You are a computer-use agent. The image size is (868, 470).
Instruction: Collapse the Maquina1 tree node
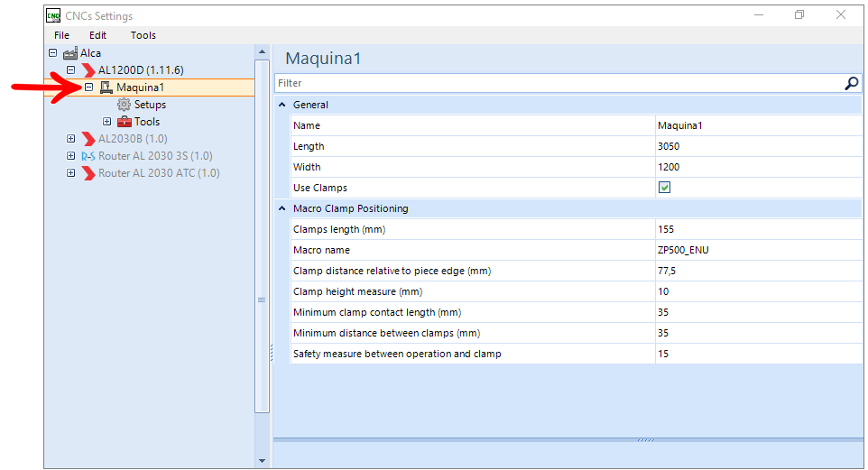click(88, 88)
